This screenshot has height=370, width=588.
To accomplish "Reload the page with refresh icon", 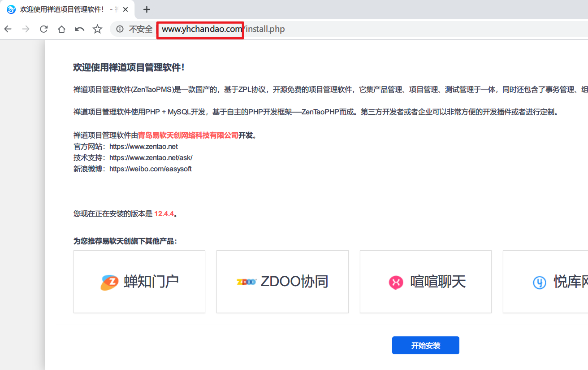I will tap(43, 29).
